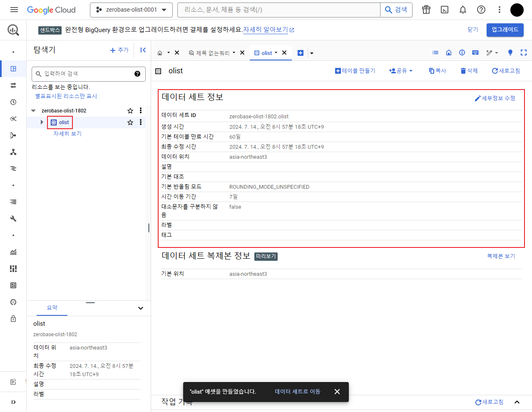Click the 업그레이드 button

coord(505,30)
